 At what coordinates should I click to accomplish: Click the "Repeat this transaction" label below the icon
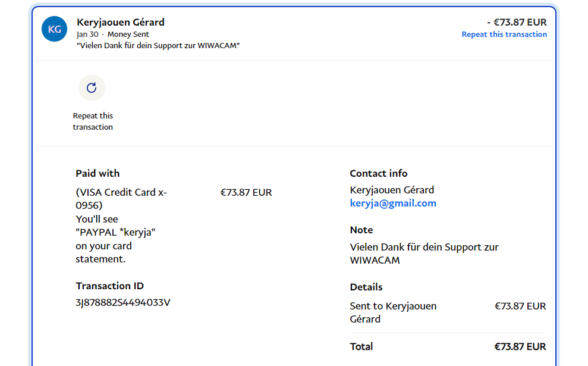point(93,121)
